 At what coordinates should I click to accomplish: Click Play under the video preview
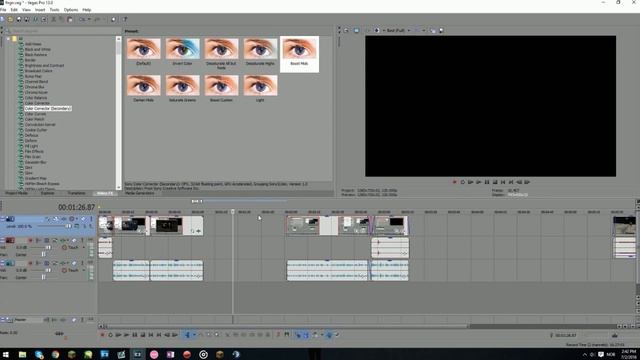click(x=478, y=182)
